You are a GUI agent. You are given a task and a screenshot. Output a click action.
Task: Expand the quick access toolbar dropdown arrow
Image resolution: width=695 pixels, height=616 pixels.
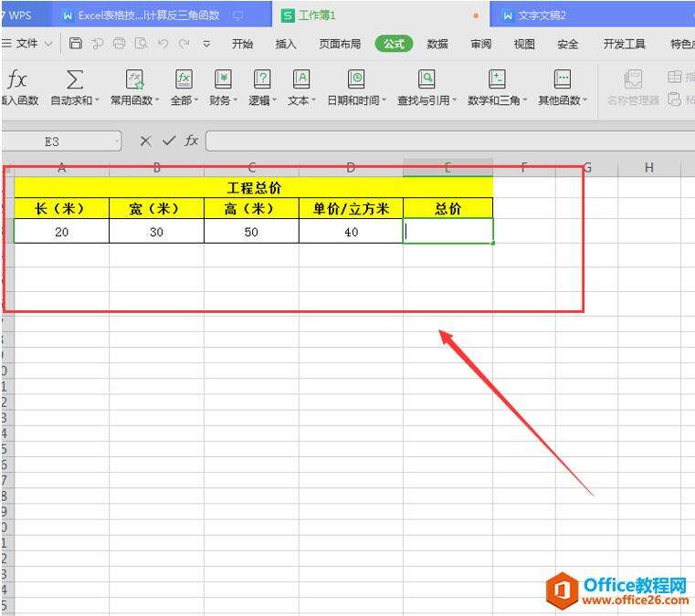206,44
